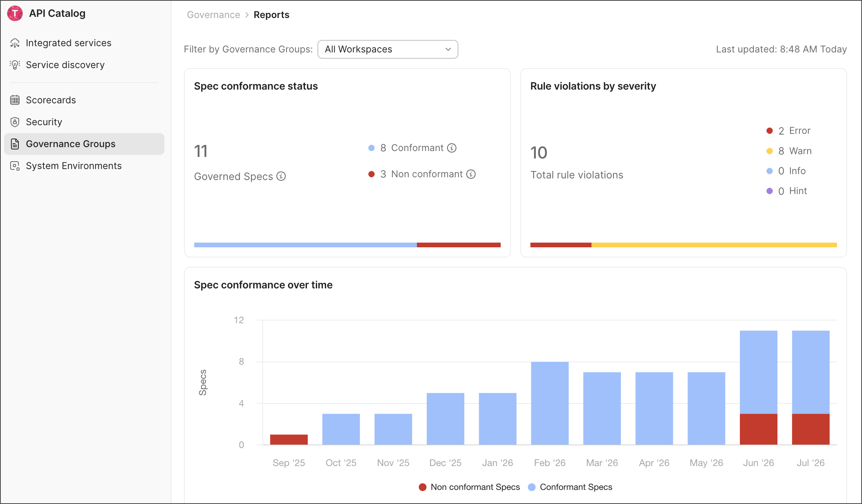Click the Governance Groups document icon
862x504 pixels.
15,144
